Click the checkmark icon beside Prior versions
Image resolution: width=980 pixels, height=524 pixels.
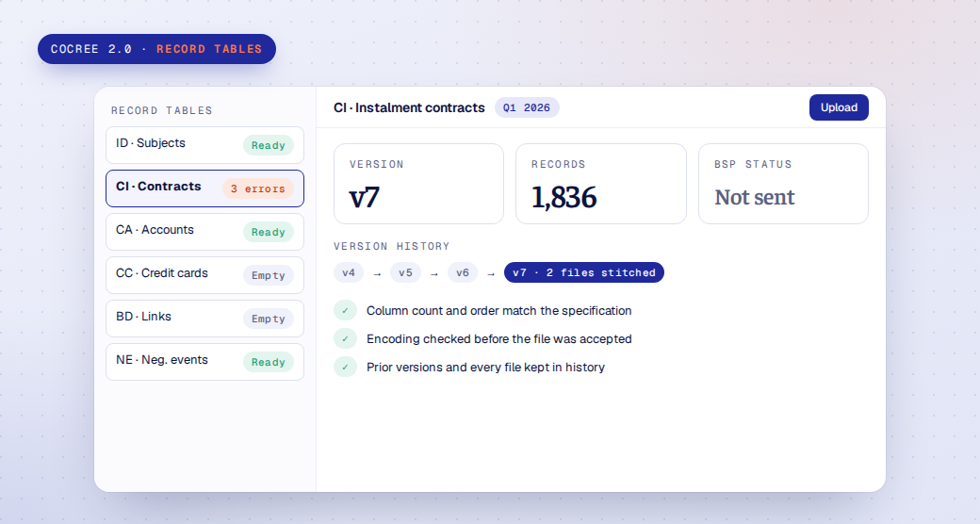click(x=345, y=367)
